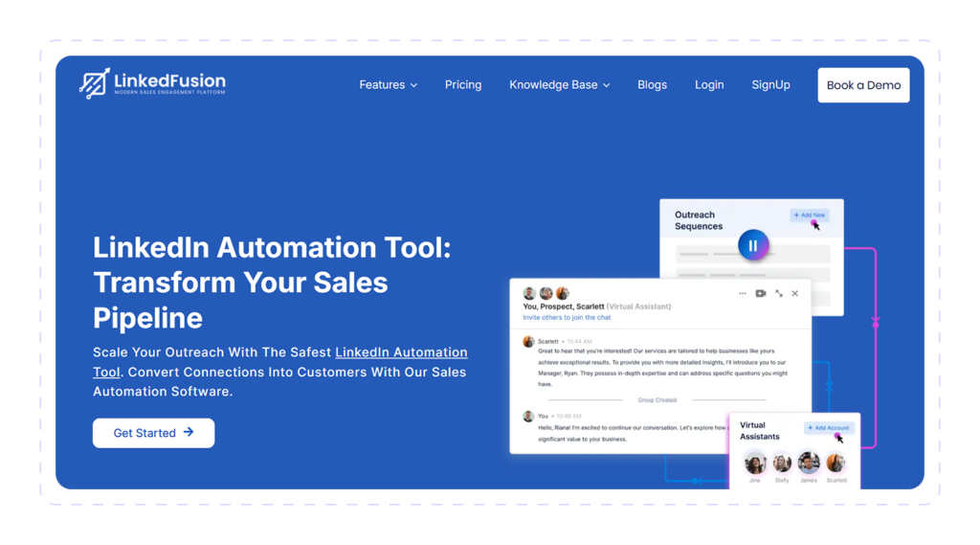Select Jina virtual assistant avatar
The image size is (980, 545).
tap(755, 464)
